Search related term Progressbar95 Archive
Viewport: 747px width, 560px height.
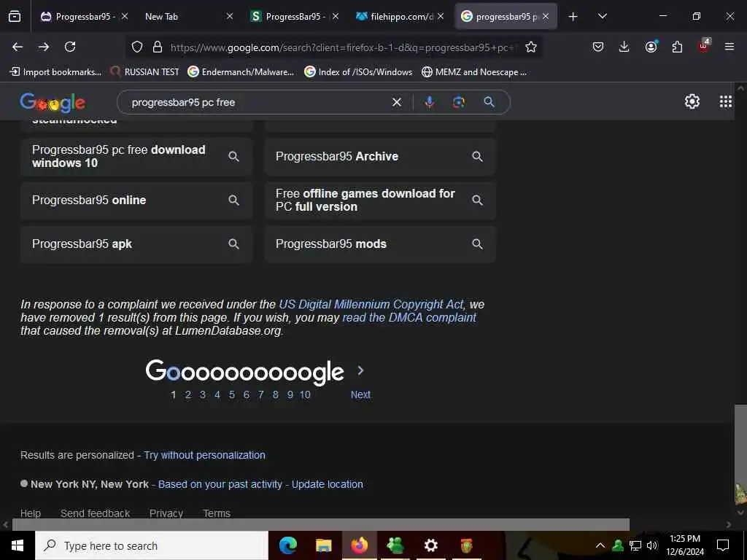[x=380, y=157]
